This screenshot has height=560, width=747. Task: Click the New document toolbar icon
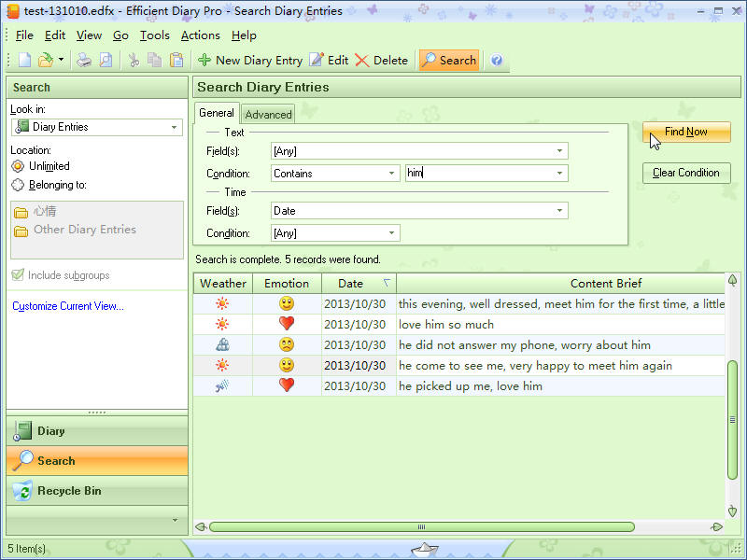[x=24, y=60]
